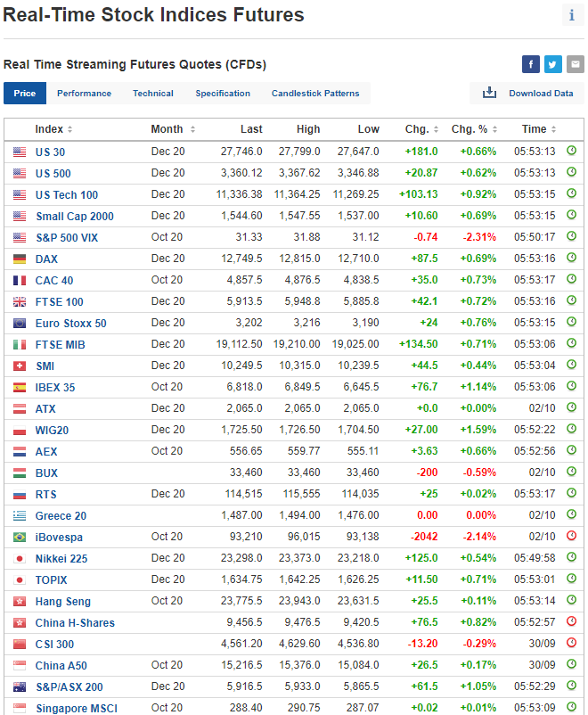Image resolution: width=588 pixels, height=715 pixels.
Task: Switch to the Performance tab
Action: pos(84,94)
